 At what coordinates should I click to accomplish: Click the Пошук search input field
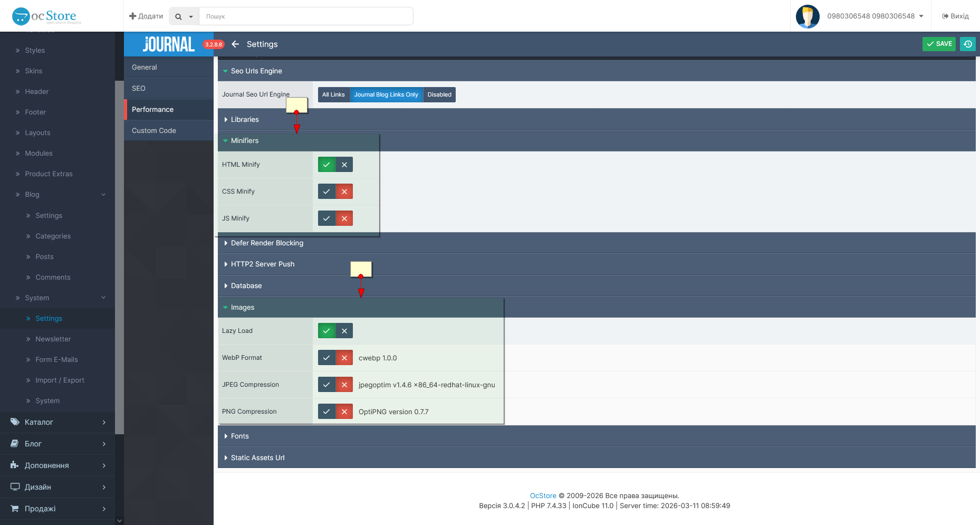(306, 16)
